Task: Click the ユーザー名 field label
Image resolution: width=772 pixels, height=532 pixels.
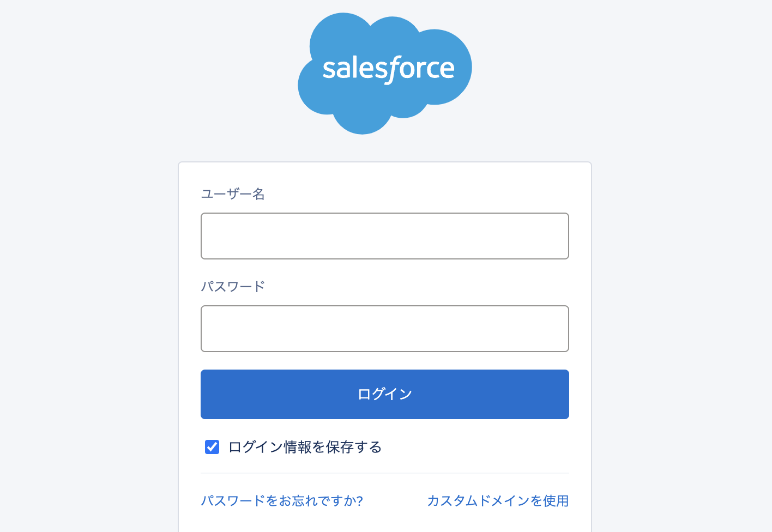Action: pyautogui.click(x=233, y=194)
